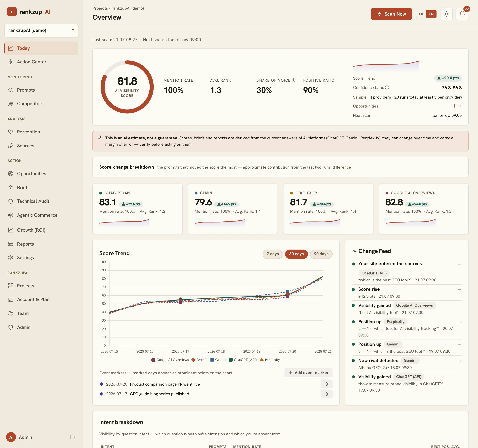This screenshot has width=478, height=448.
Task: Click the Perplexity tag in Change Feed
Action: click(396, 322)
